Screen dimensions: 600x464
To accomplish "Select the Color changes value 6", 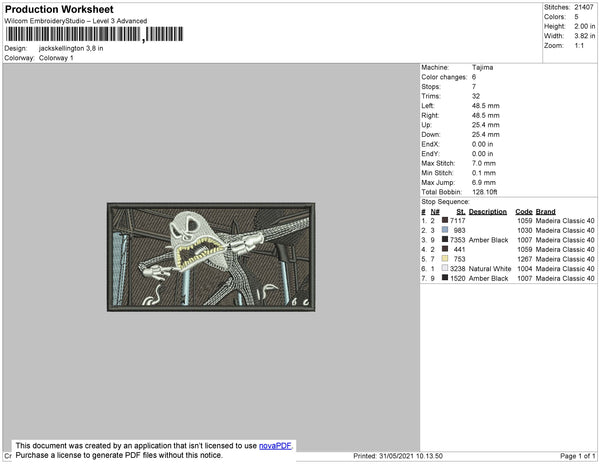I will pyautogui.click(x=474, y=77).
